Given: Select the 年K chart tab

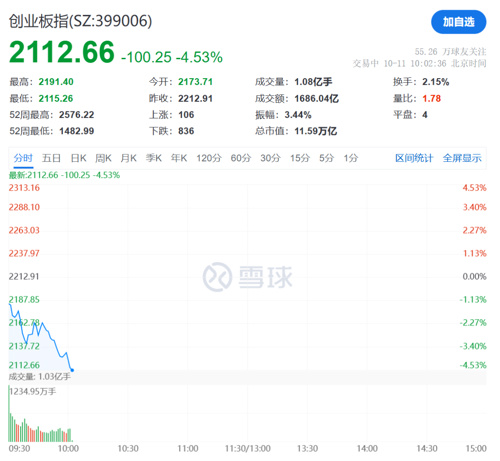Looking at the screenshot, I should 179,158.
